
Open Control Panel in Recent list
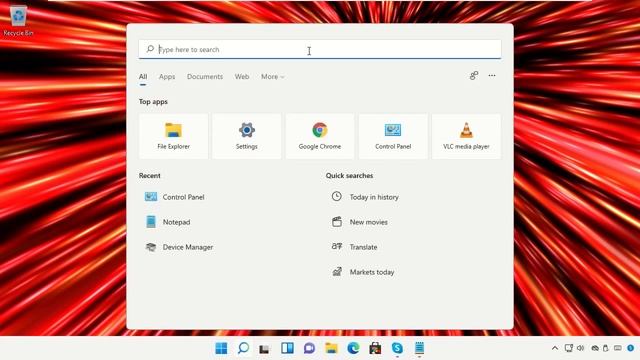[175, 197]
